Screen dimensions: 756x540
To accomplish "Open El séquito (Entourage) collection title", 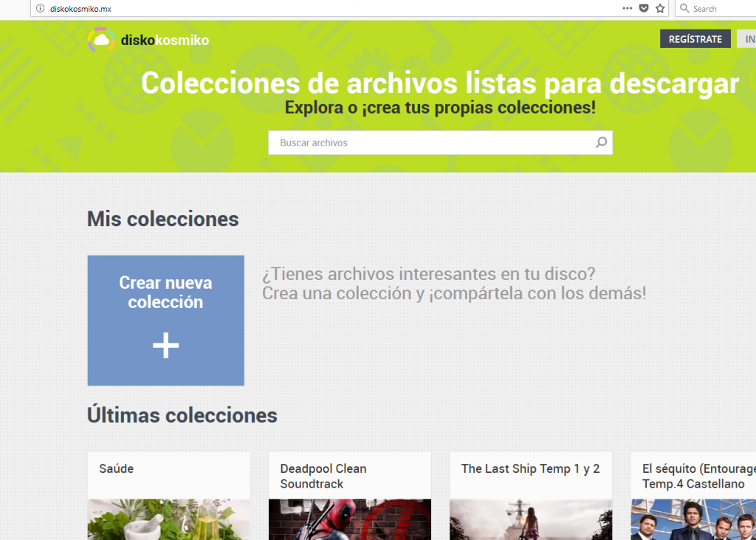I will (x=698, y=476).
